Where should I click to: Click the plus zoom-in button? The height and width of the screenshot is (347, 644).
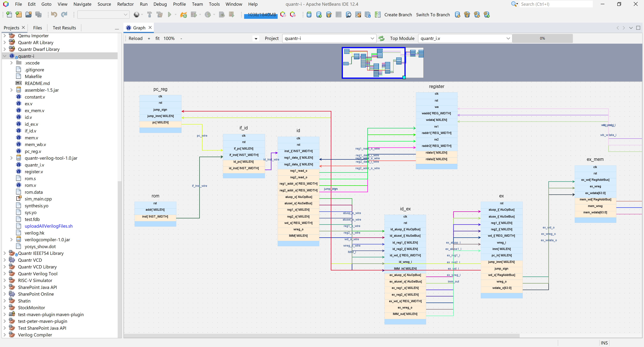pos(149,38)
